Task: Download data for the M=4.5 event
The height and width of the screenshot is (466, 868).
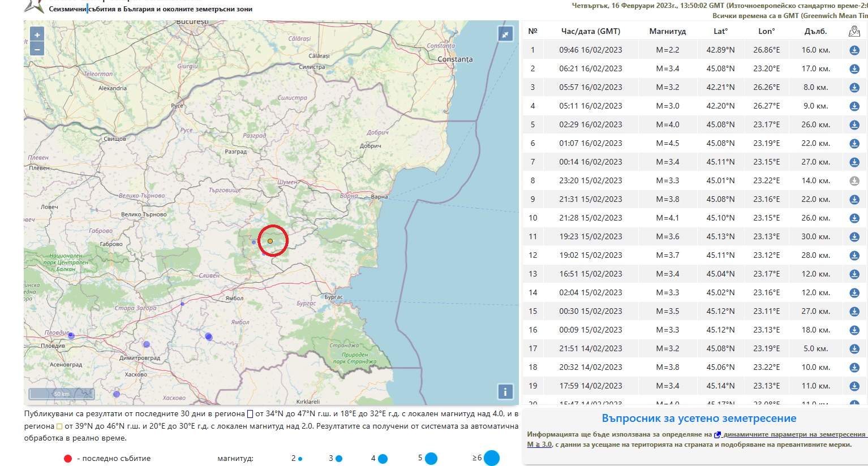Action: (x=854, y=144)
